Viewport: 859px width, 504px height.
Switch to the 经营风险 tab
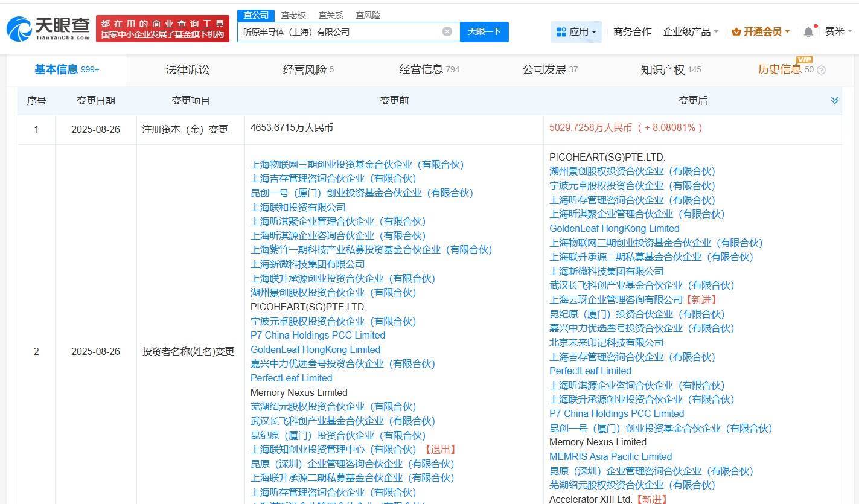(308, 69)
